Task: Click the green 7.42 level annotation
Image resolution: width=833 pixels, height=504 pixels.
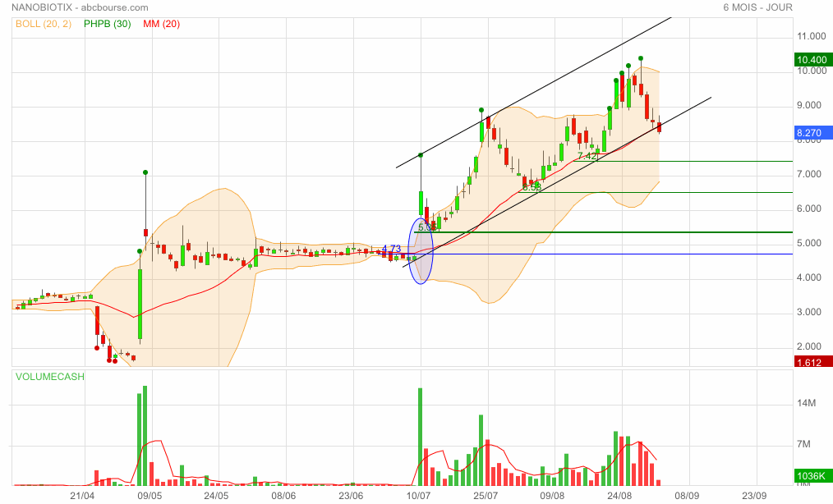Action: [587, 156]
